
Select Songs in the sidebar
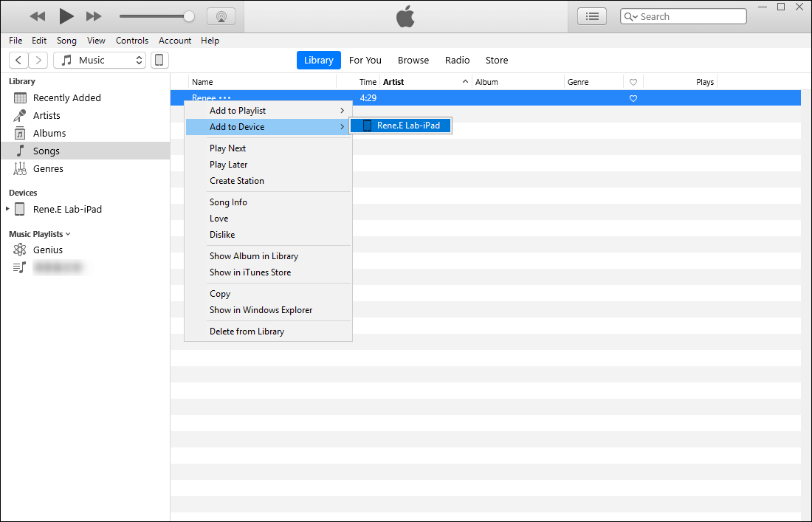(x=86, y=151)
